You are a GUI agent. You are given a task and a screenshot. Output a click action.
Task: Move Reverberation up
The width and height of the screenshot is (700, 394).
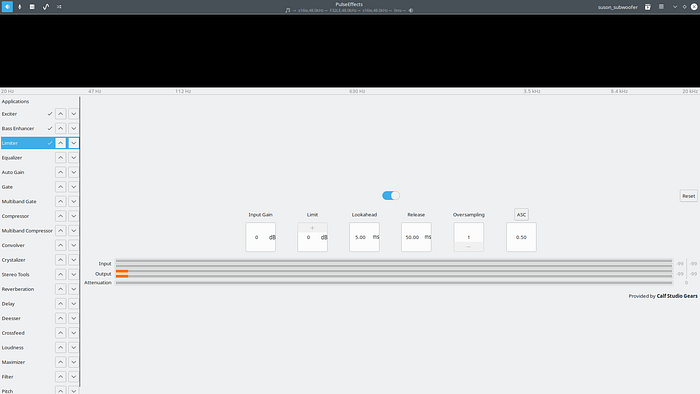[61, 289]
